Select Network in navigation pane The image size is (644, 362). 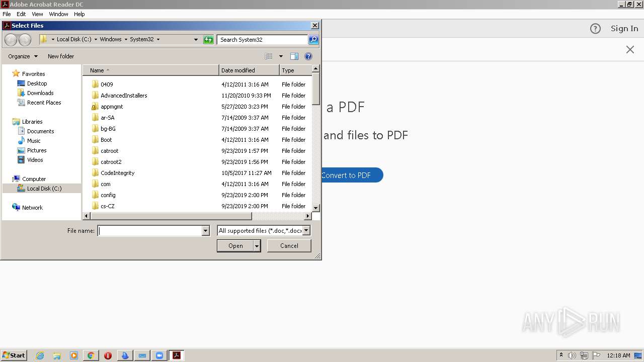[x=32, y=208]
